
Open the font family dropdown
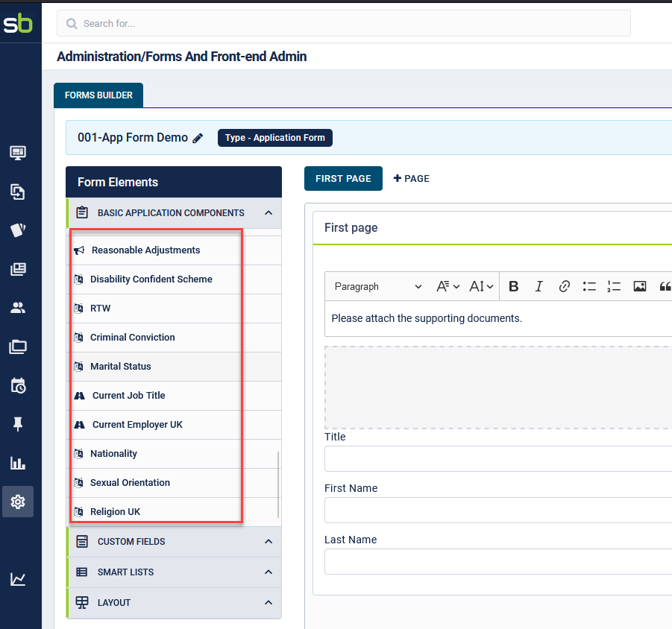click(x=448, y=286)
